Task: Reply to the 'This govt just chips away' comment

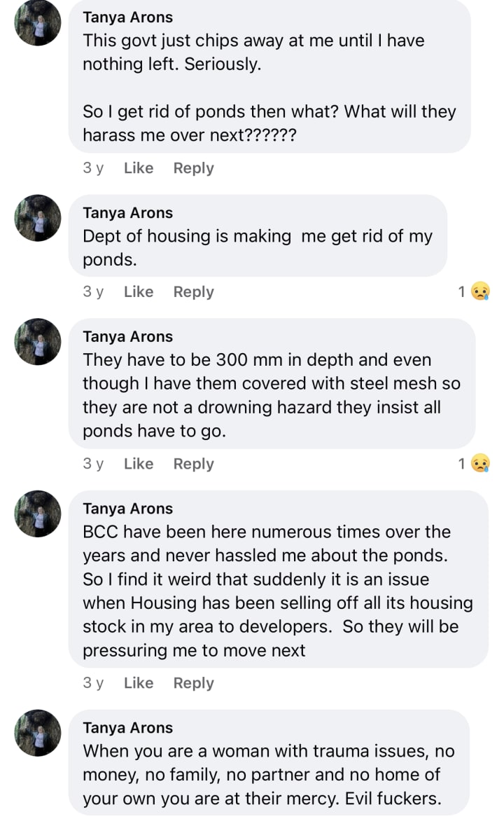Action: tap(193, 168)
